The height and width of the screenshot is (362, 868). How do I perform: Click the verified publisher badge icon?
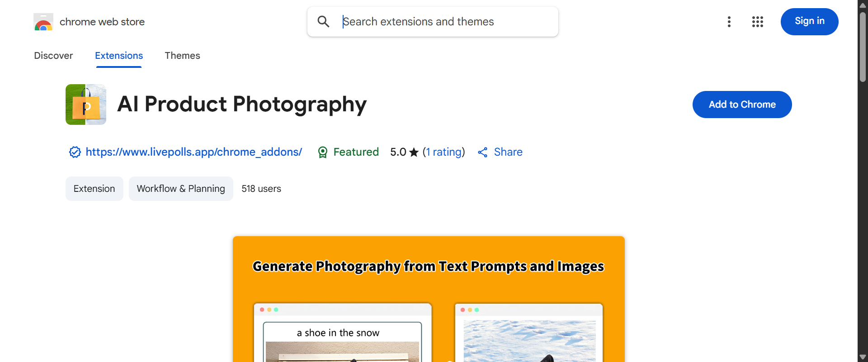coord(75,152)
